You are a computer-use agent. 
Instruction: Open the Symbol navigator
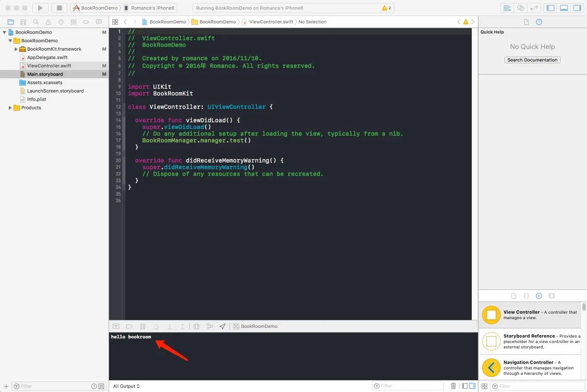point(23,22)
